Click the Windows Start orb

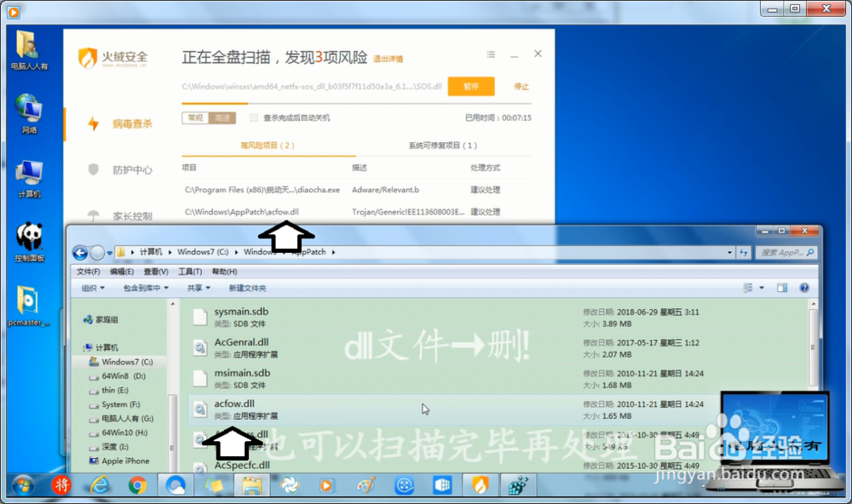pyautogui.click(x=23, y=485)
